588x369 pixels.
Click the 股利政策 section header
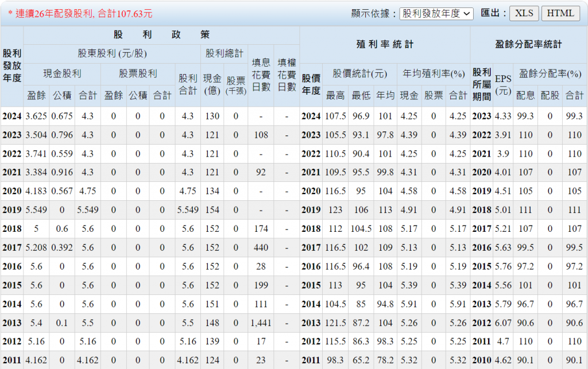[x=161, y=35]
